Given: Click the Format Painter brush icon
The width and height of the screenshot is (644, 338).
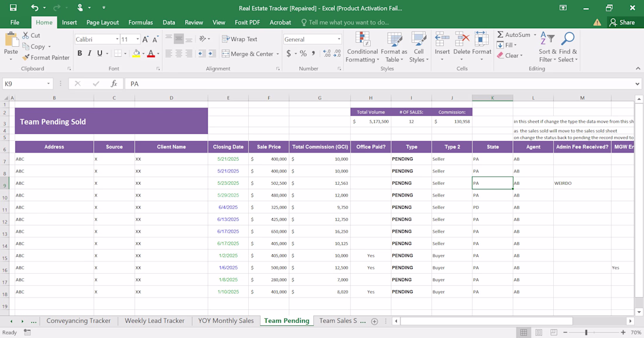Looking at the screenshot, I should tap(26, 57).
